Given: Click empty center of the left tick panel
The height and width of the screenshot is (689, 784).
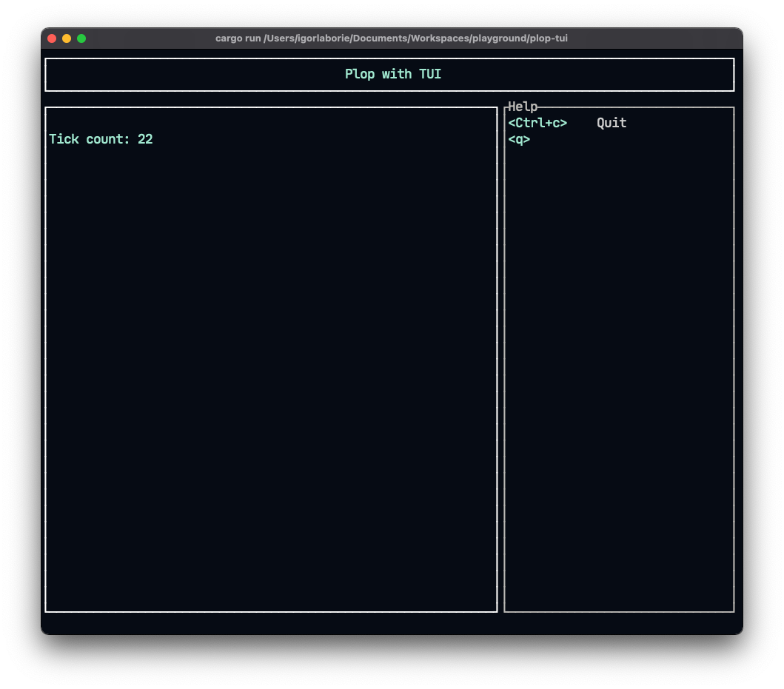Looking at the screenshot, I should click(x=271, y=370).
